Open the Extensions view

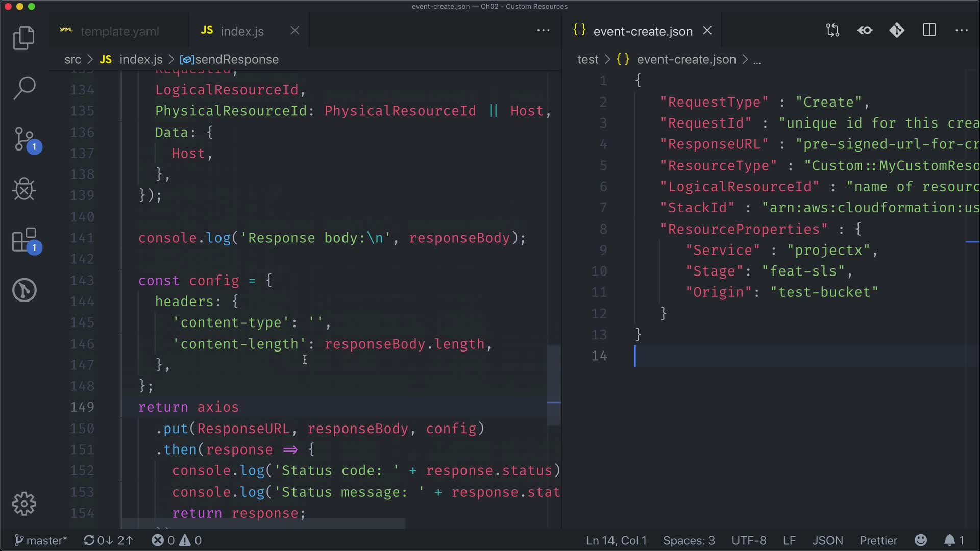(24, 240)
